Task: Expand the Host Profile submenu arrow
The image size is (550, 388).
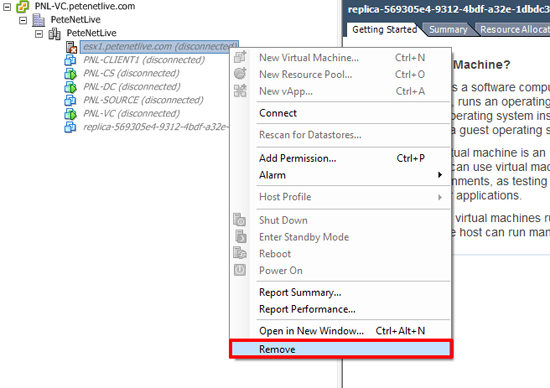Action: (440, 197)
